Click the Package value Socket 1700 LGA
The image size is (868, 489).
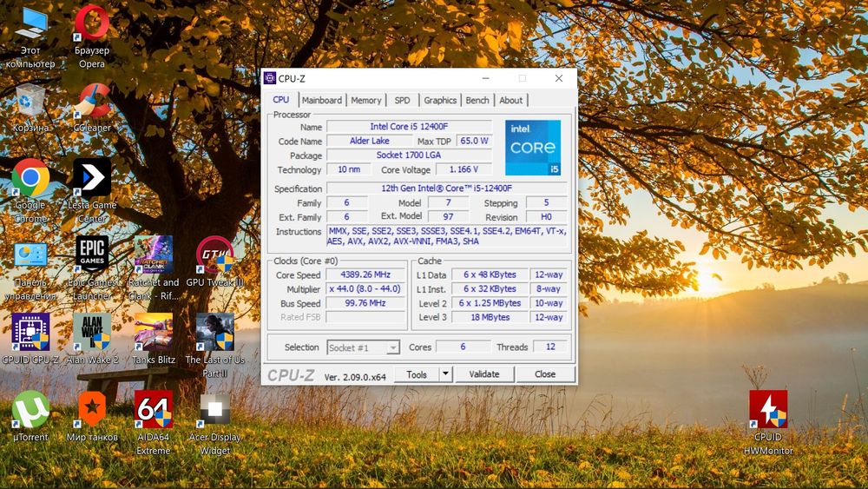pyautogui.click(x=409, y=155)
